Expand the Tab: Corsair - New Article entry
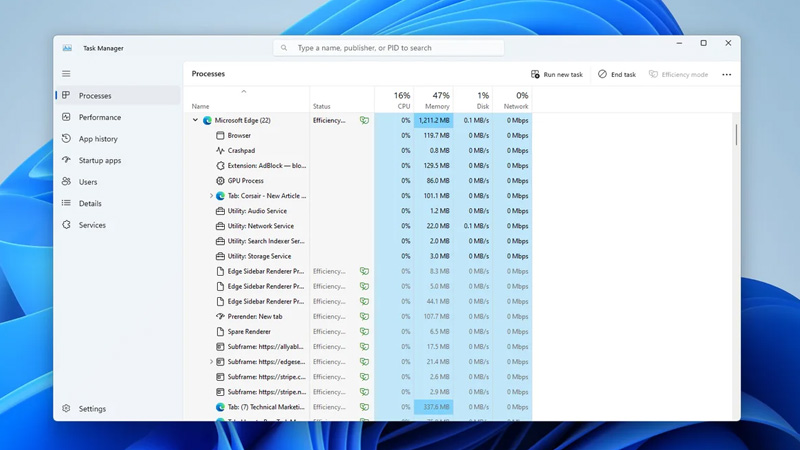The width and height of the screenshot is (800, 450). point(211,196)
